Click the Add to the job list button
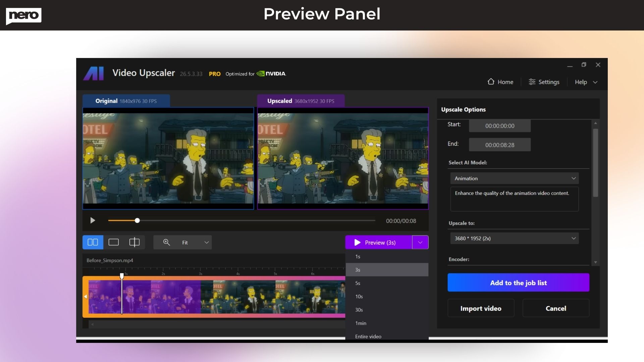The height and width of the screenshot is (362, 644). click(518, 283)
